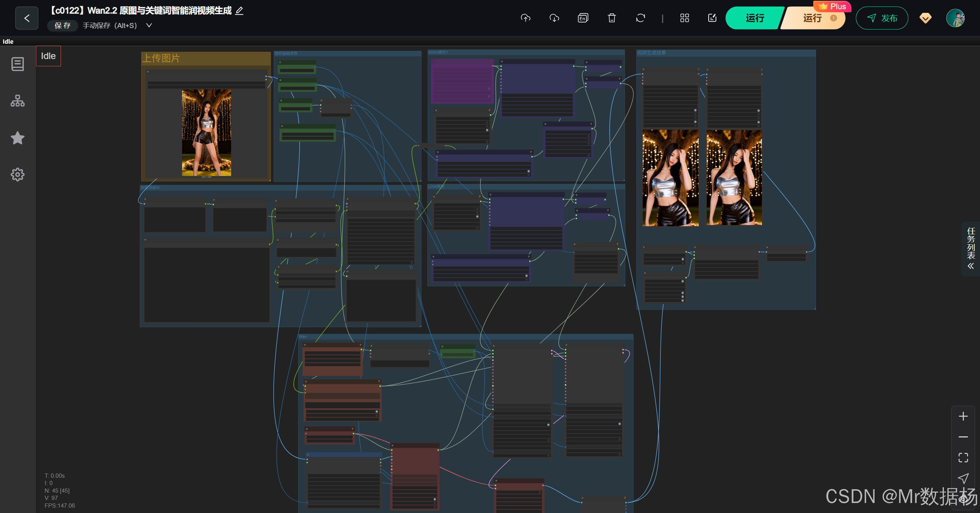980x513 pixels.
Task: Open the four-squares grid icon
Action: 685,18
